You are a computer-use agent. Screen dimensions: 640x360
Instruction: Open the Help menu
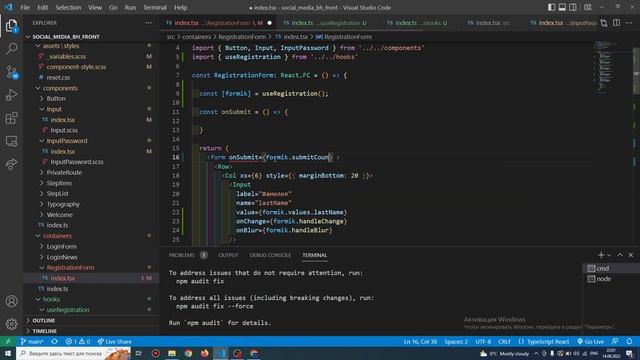pyautogui.click(x=180, y=7)
